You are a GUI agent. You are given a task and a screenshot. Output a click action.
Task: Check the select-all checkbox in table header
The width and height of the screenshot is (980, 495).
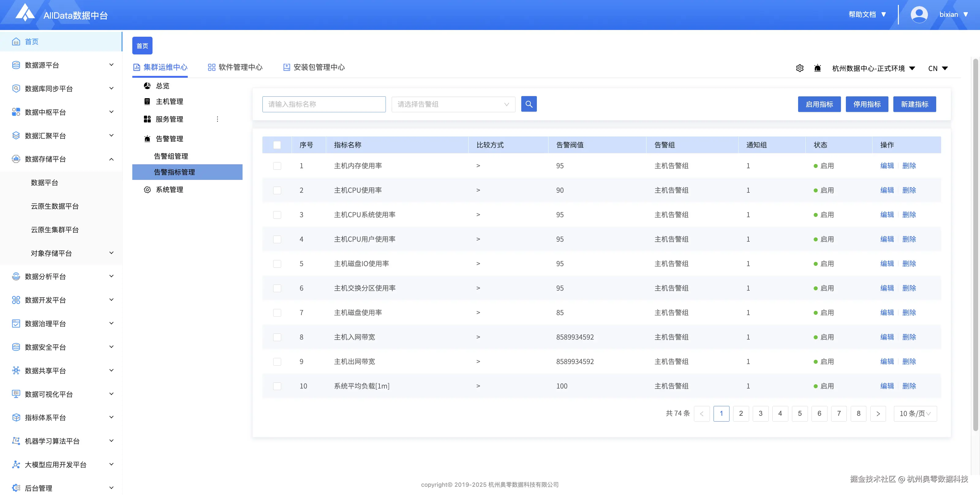tap(277, 145)
